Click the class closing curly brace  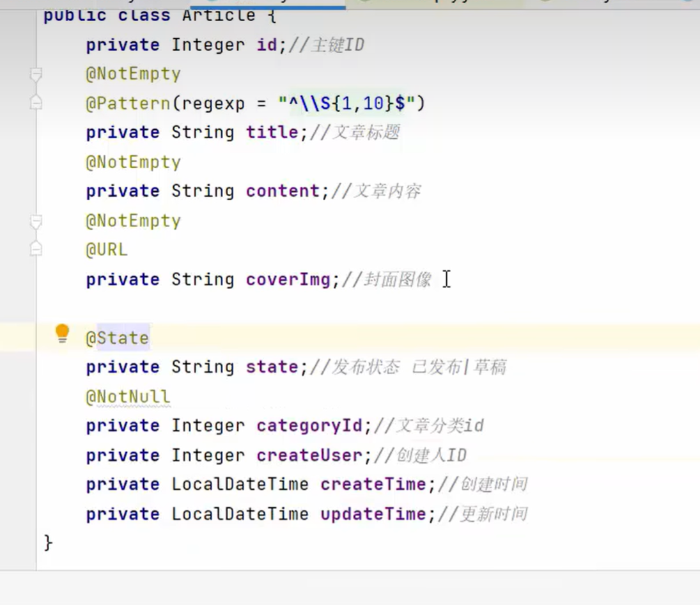point(48,543)
